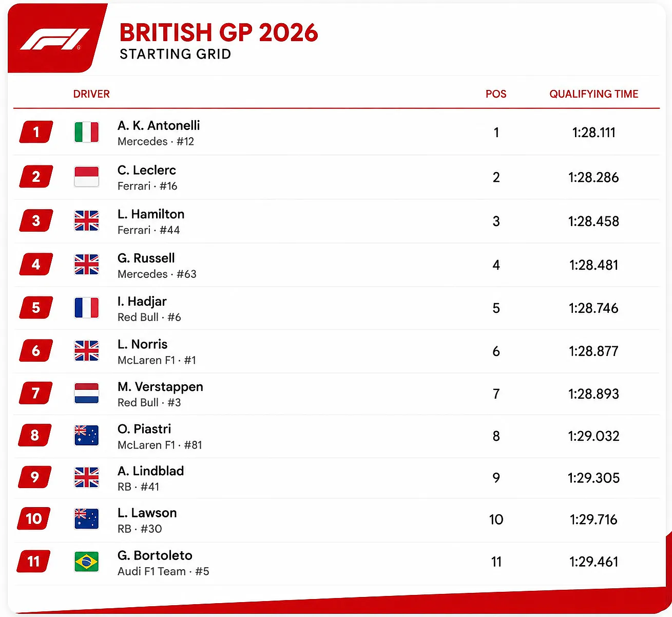Click the Dutch flag beside Verstappen
Viewport: 672px width, 617px height.
tap(86, 393)
